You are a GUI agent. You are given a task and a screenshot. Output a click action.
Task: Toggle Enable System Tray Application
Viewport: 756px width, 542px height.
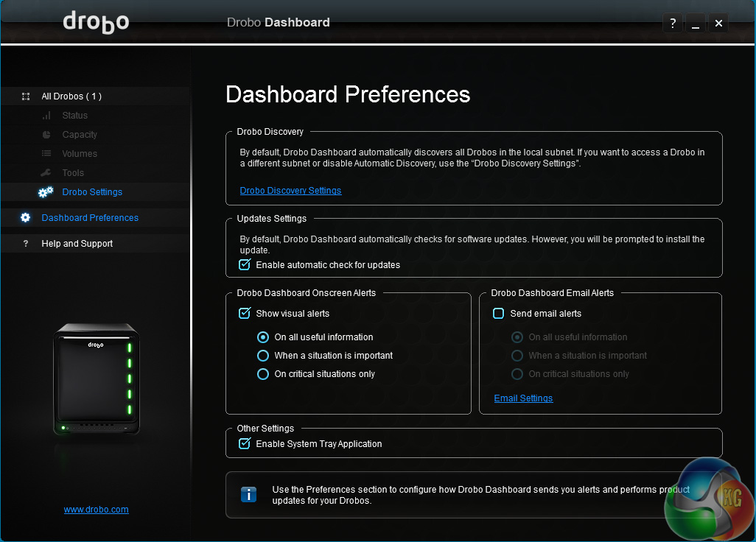click(x=245, y=443)
